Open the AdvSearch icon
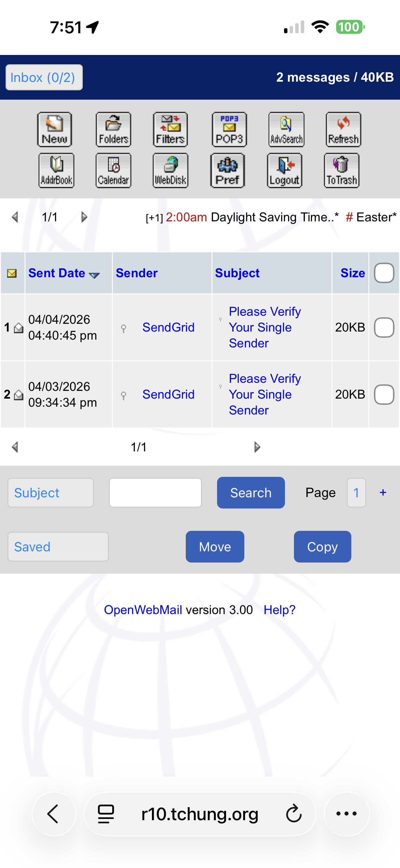The image size is (400, 868). [286, 130]
